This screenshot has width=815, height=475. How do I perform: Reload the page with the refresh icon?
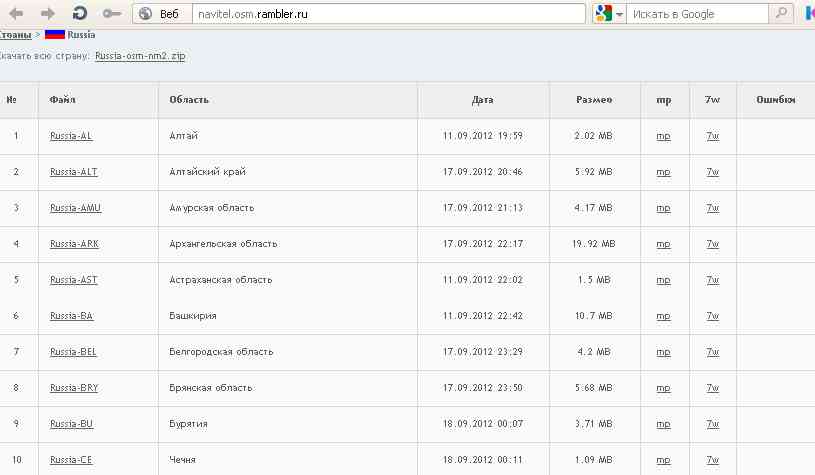click(x=80, y=14)
